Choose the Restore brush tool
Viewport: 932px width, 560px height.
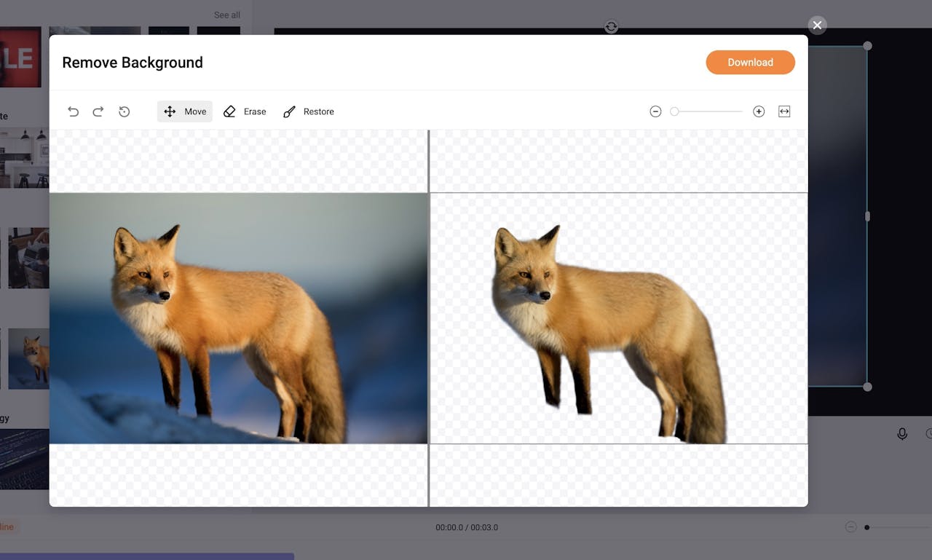[309, 111]
